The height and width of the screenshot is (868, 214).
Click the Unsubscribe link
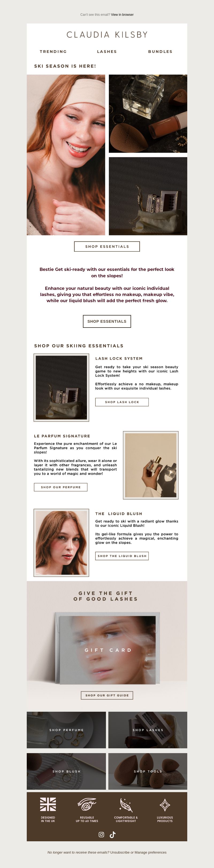point(120,852)
